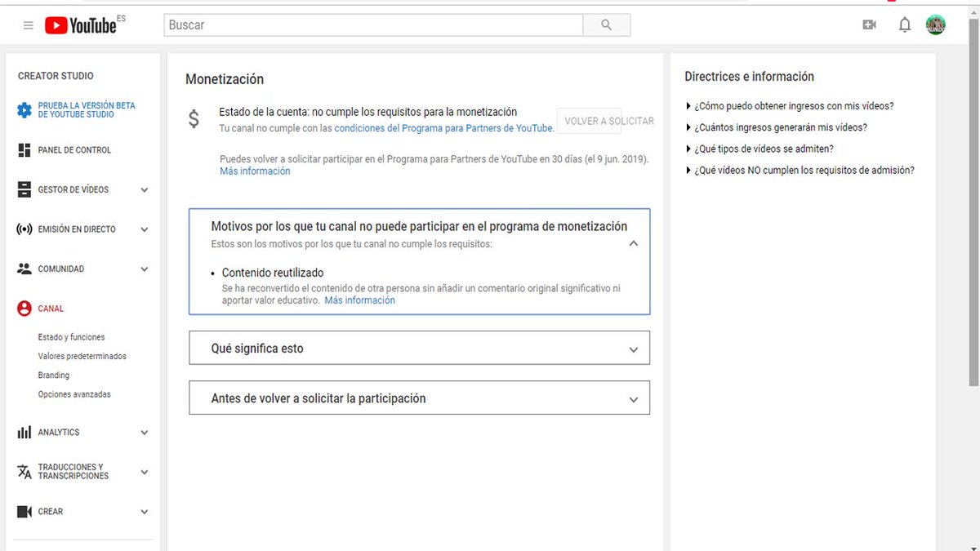Expand ¿Qué tipos de vídeos se admiten?
Screen dimensions: 980x551
759,149
